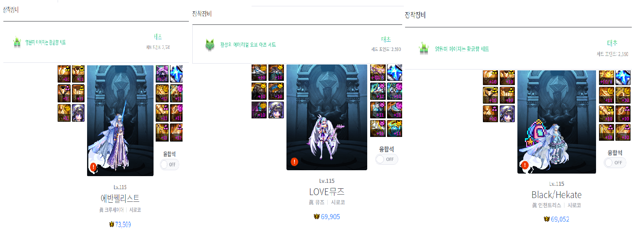
Task: Select the green set icon in Black/Hekate's panel
Action: (424, 48)
